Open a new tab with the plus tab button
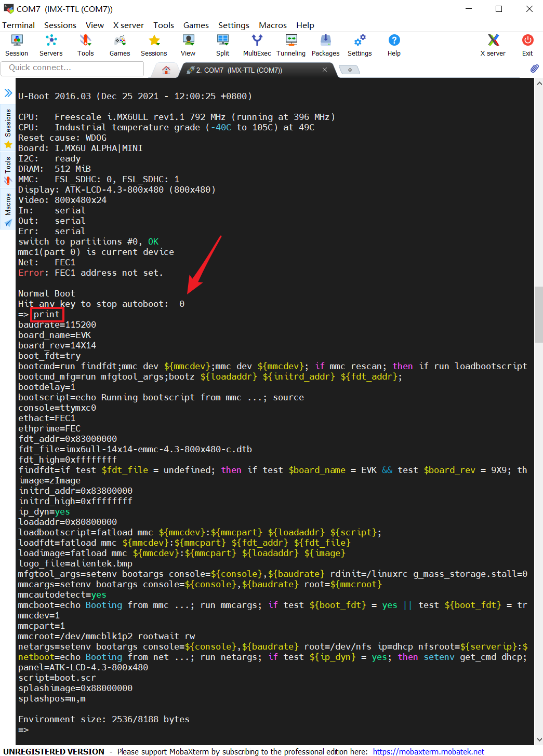Image resolution: width=543 pixels, height=756 pixels. [350, 70]
